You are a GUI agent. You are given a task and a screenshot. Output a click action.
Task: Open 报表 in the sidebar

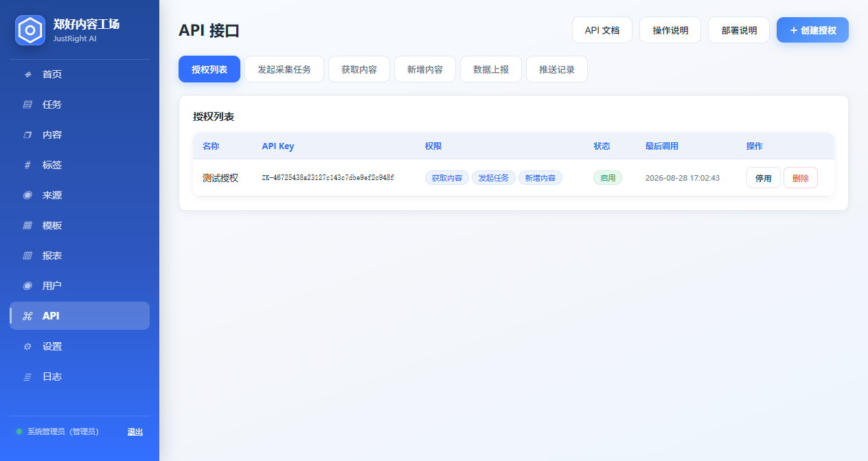click(x=80, y=256)
